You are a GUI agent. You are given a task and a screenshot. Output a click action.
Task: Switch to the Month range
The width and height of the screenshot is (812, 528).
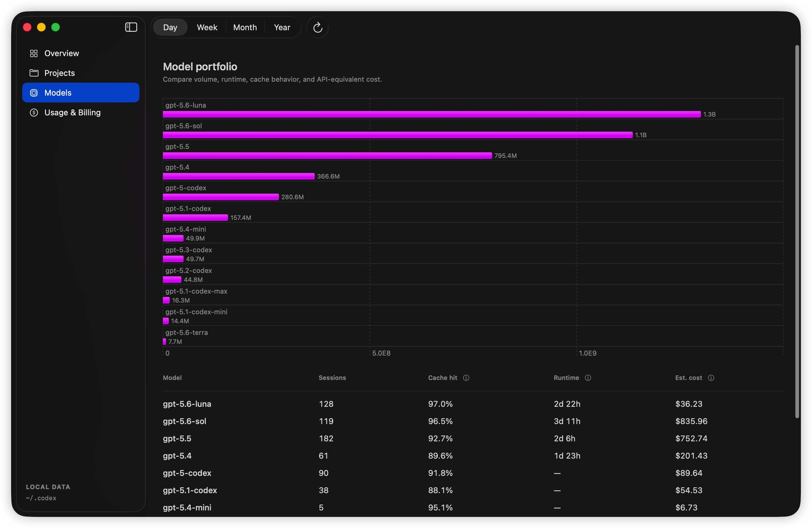(245, 27)
